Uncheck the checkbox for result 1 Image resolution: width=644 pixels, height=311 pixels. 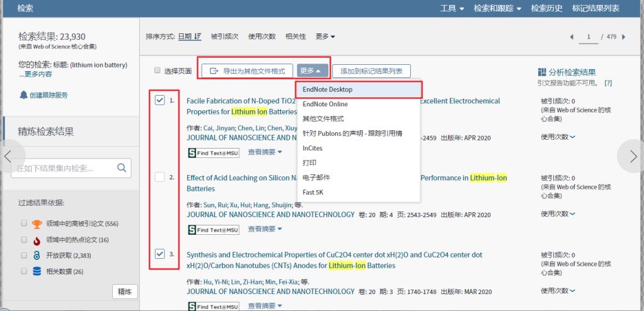click(160, 100)
